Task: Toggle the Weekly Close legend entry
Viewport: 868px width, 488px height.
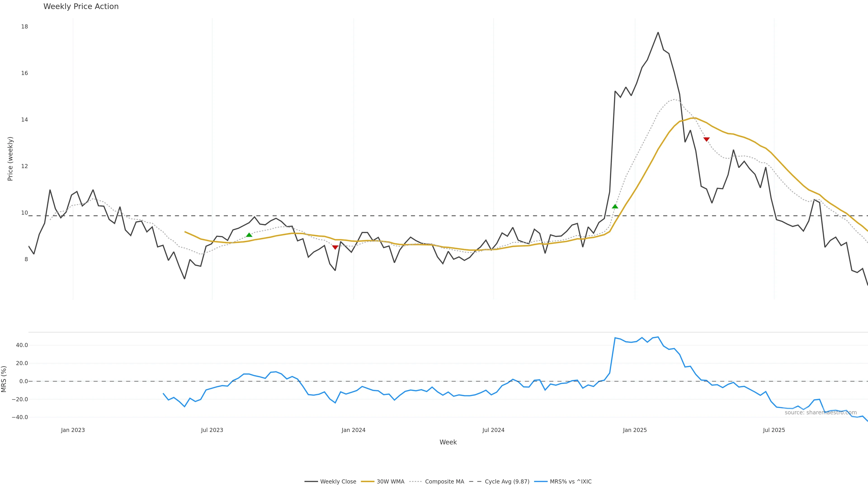Action: coord(330,482)
